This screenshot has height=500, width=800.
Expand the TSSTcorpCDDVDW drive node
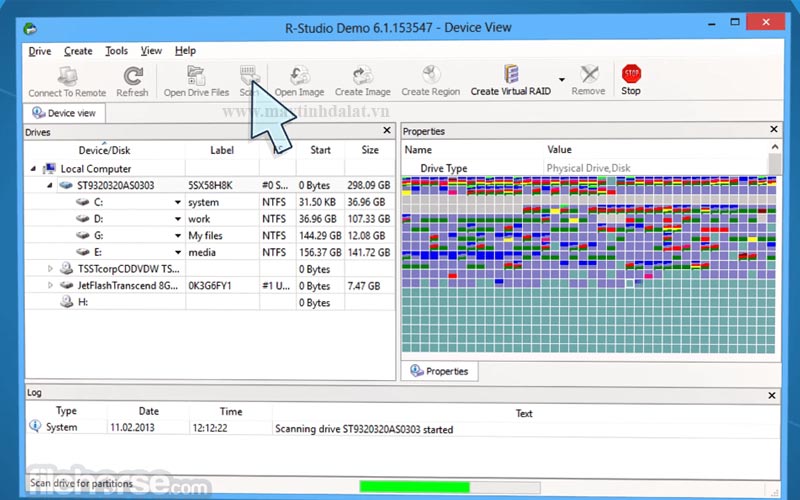click(52, 269)
